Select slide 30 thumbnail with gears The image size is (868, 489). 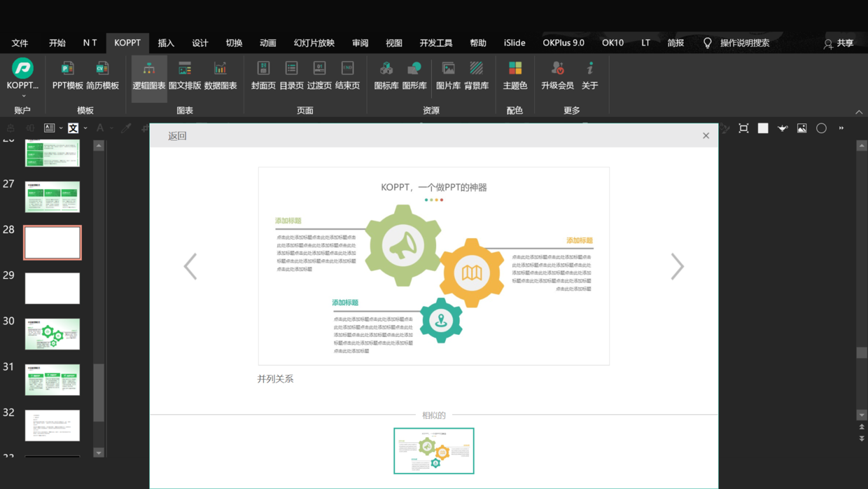click(52, 334)
